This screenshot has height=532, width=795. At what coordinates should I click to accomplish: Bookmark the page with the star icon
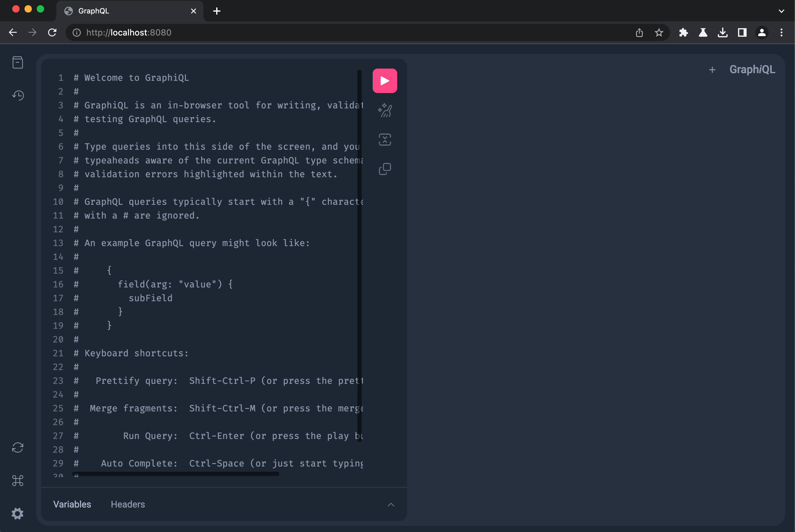(659, 32)
